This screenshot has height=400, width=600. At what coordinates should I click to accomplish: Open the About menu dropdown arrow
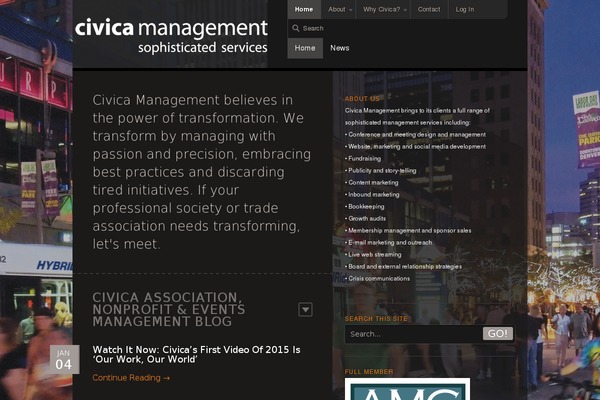pos(351,10)
